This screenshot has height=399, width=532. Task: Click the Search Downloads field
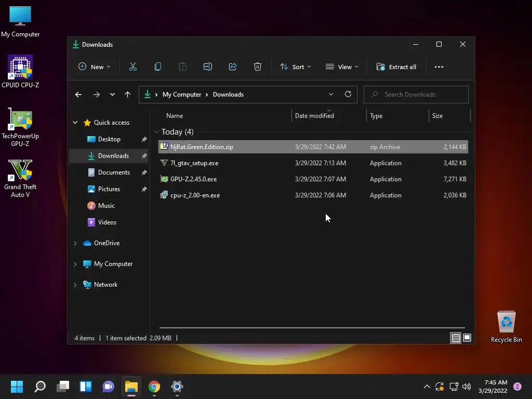pos(416,95)
